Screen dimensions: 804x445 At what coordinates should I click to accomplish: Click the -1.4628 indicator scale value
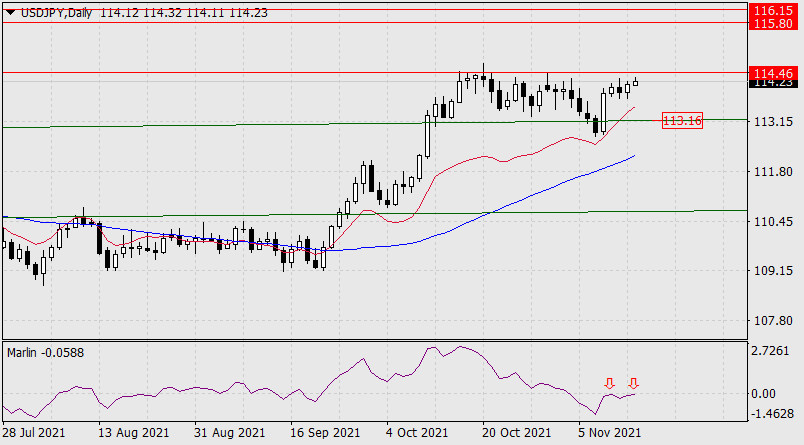click(x=772, y=414)
